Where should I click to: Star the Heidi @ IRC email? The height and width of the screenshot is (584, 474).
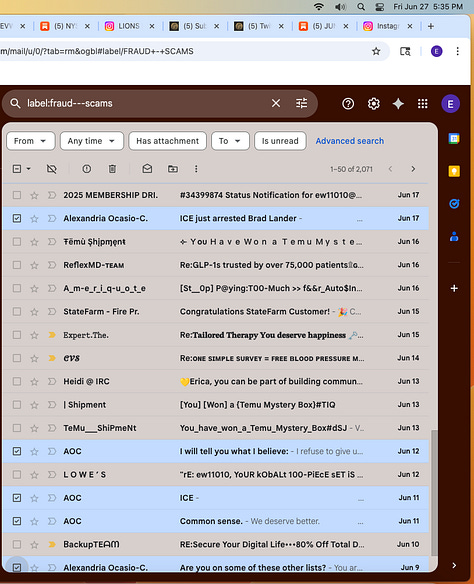click(x=34, y=381)
